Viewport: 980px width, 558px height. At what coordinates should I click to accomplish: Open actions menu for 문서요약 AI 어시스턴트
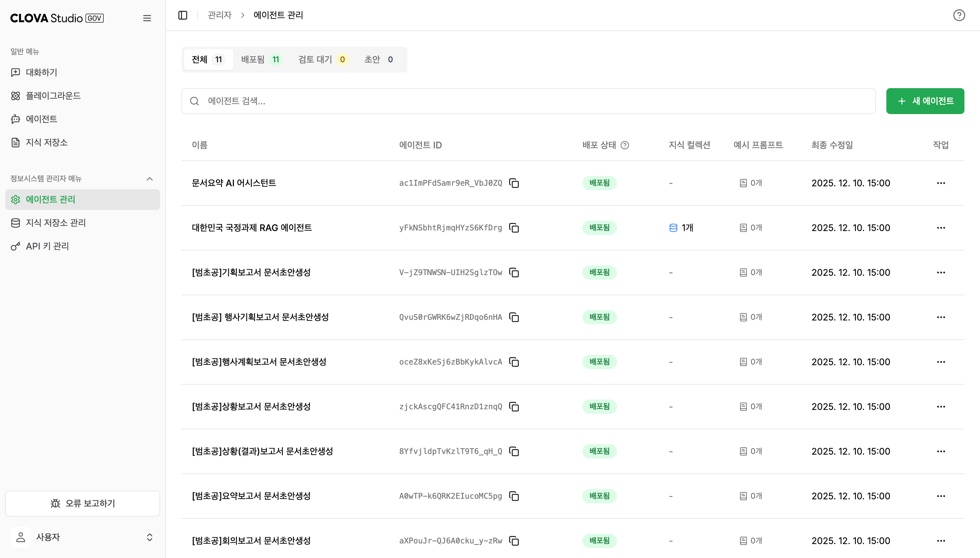(x=940, y=183)
